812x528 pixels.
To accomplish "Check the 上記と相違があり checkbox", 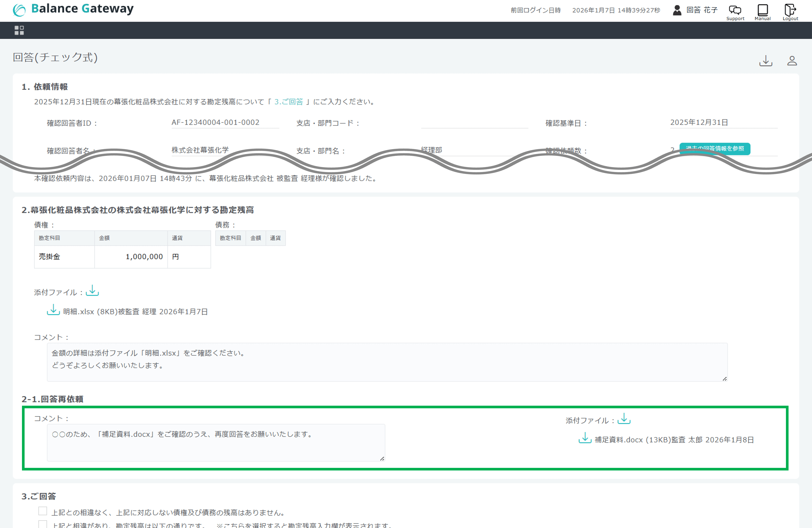I will tap(43, 524).
